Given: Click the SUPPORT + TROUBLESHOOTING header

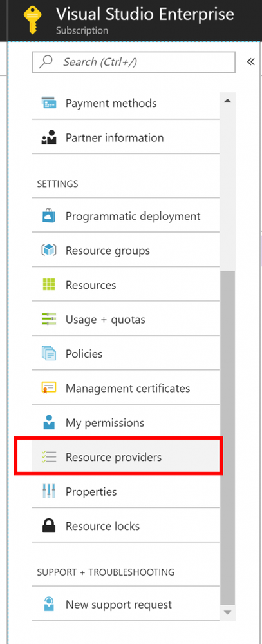Looking at the screenshot, I should pos(106,572).
